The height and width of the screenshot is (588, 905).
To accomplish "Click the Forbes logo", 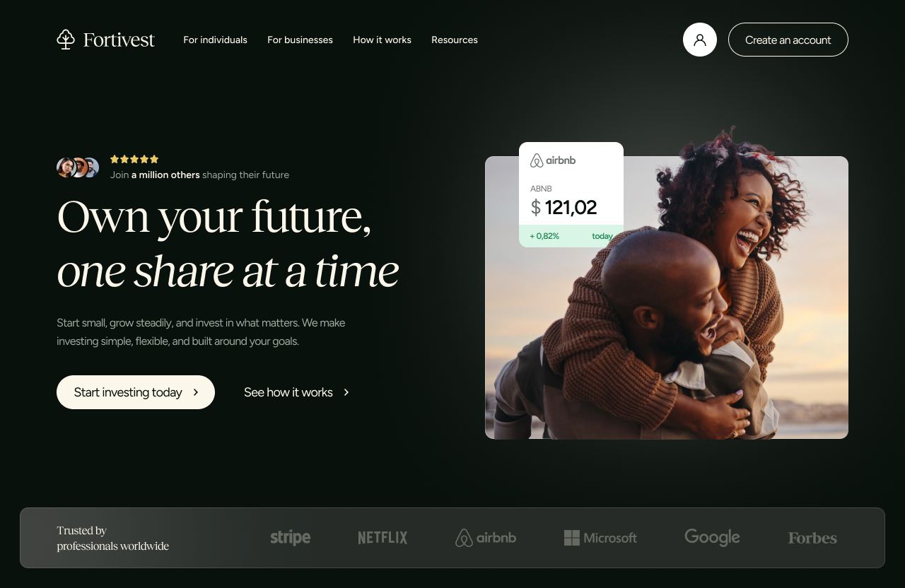I will tap(812, 539).
